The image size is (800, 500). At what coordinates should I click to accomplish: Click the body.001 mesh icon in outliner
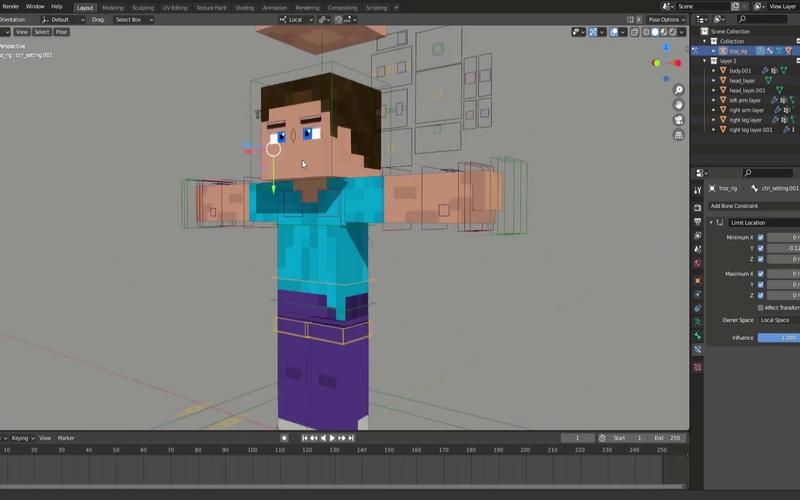[723, 70]
